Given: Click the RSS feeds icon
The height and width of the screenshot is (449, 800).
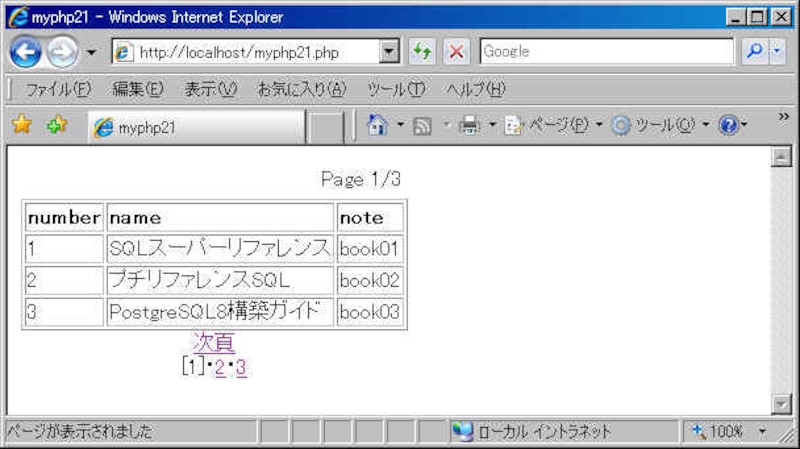Looking at the screenshot, I should (x=422, y=126).
